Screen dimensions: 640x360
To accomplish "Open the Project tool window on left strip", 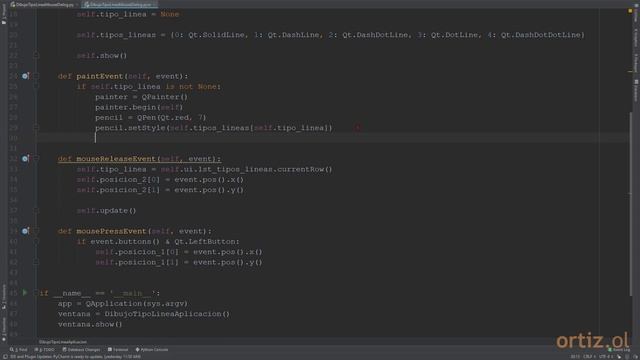I will (x=4, y=14).
